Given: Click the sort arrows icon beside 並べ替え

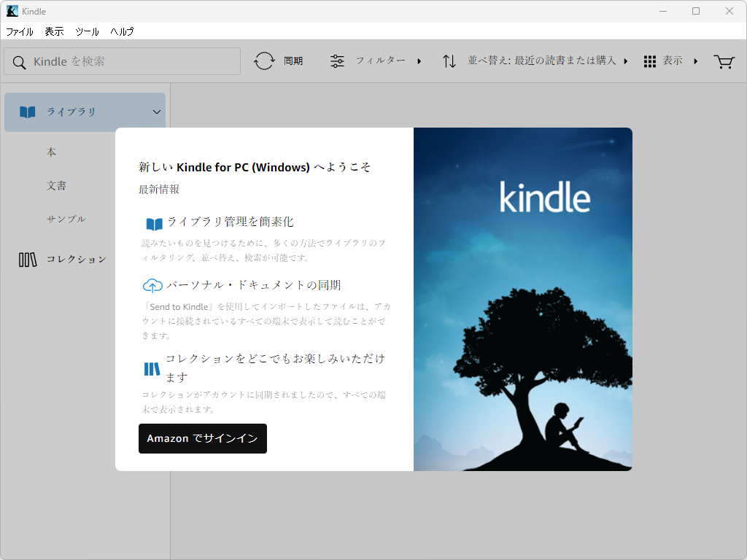Looking at the screenshot, I should coord(449,61).
